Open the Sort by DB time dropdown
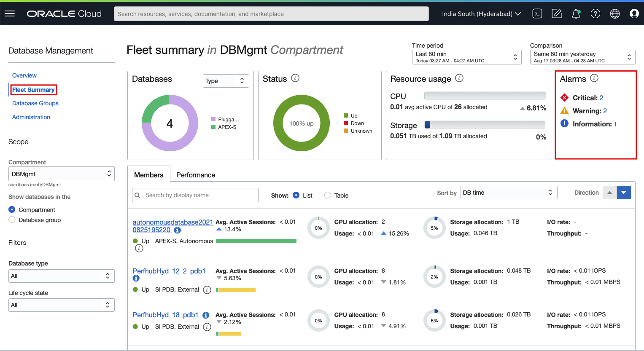This screenshot has height=351, width=644. 509,192
